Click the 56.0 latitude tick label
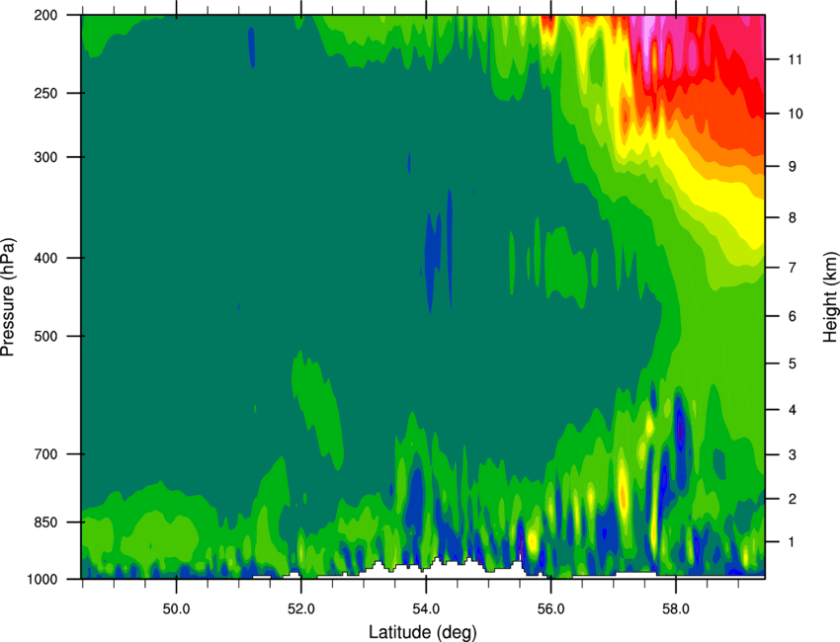This screenshot has height=642, width=840. click(x=550, y=608)
